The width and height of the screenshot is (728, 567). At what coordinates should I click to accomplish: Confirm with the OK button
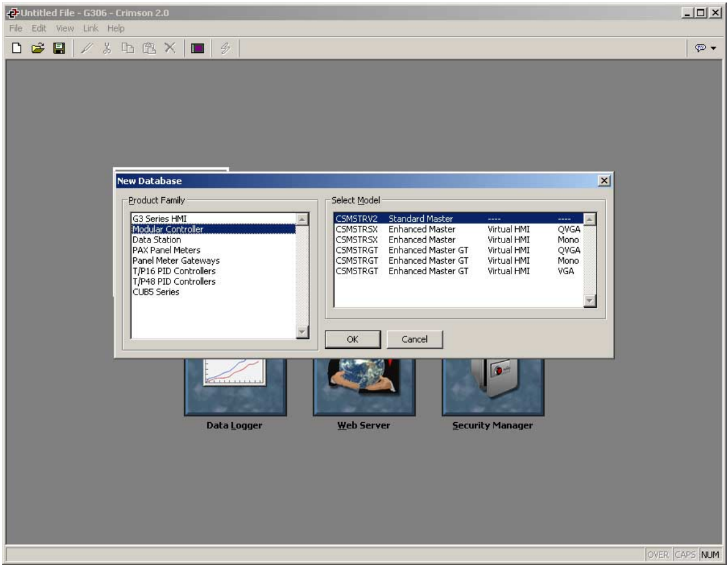(x=353, y=339)
